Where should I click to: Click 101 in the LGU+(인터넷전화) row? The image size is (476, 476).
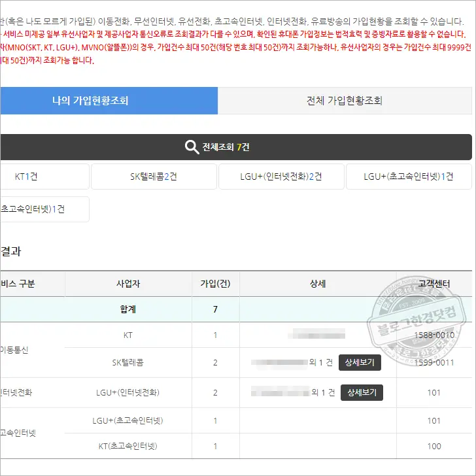pyautogui.click(x=433, y=392)
